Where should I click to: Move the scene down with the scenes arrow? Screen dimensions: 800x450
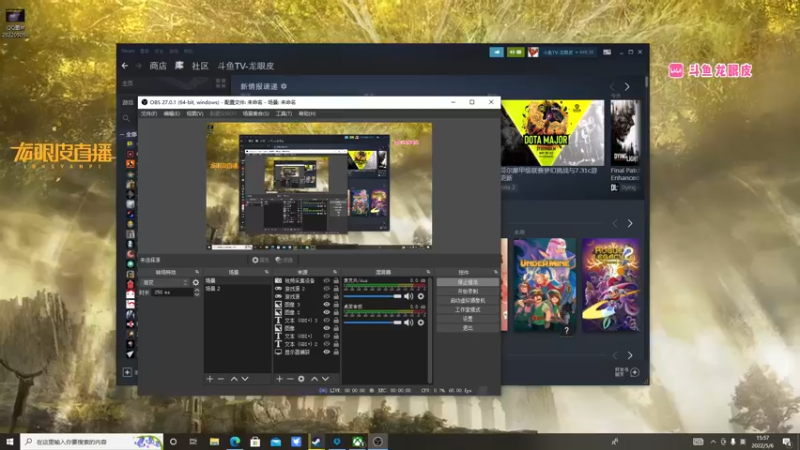(245, 379)
